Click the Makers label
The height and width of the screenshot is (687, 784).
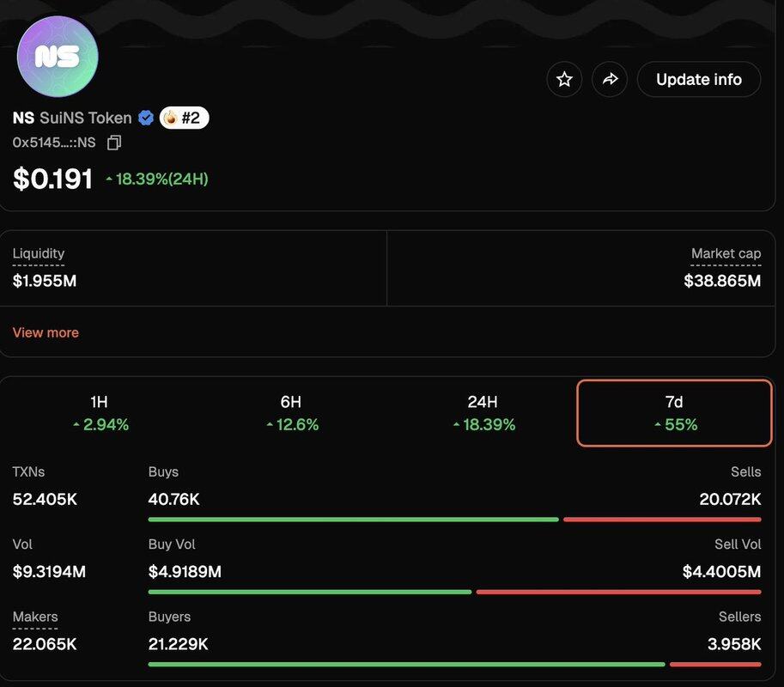35,617
